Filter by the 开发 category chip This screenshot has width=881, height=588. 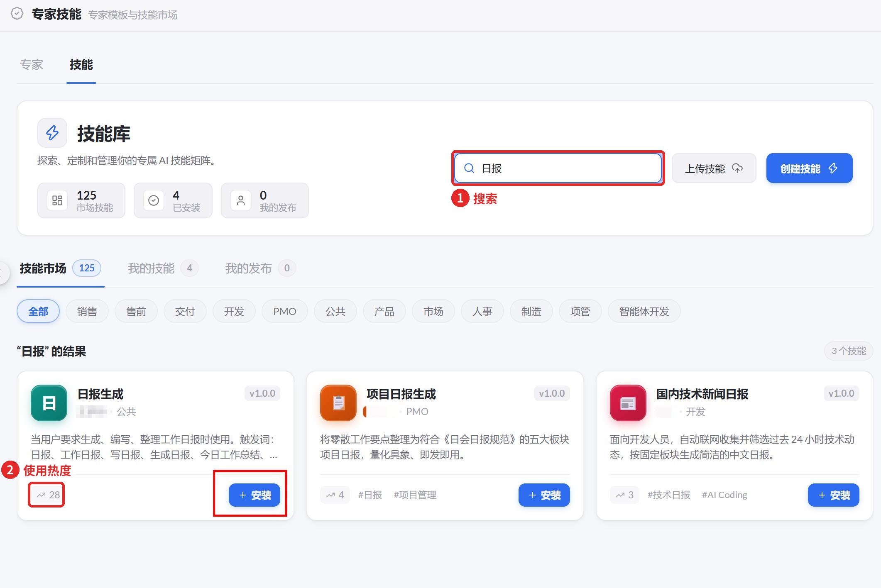pos(234,311)
